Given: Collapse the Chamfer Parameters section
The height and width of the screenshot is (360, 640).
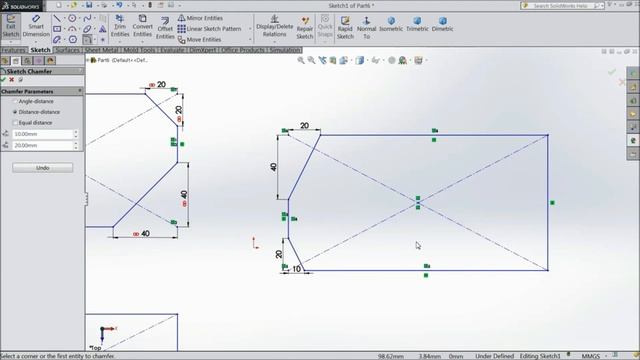Looking at the screenshot, I should point(80,91).
